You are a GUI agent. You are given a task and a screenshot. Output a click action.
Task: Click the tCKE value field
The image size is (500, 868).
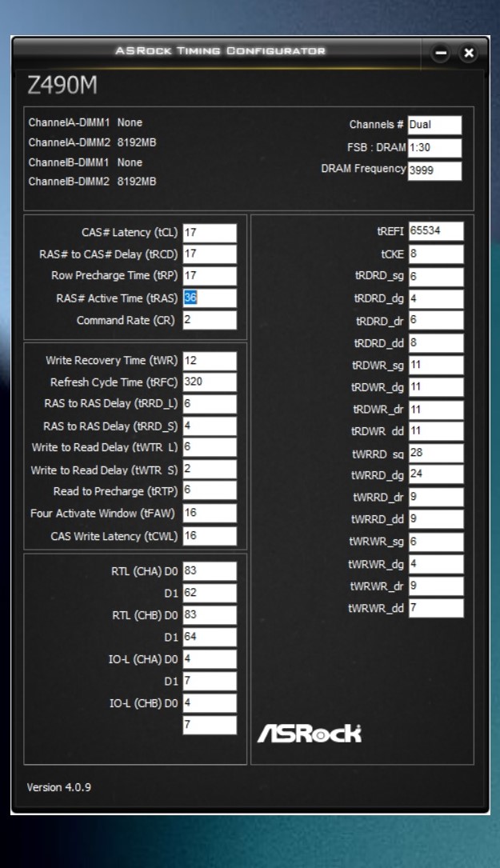point(436,254)
